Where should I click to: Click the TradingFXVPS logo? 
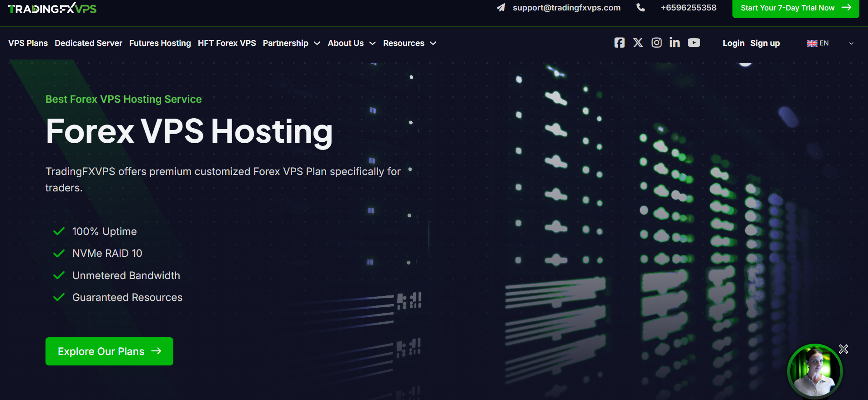[x=52, y=9]
